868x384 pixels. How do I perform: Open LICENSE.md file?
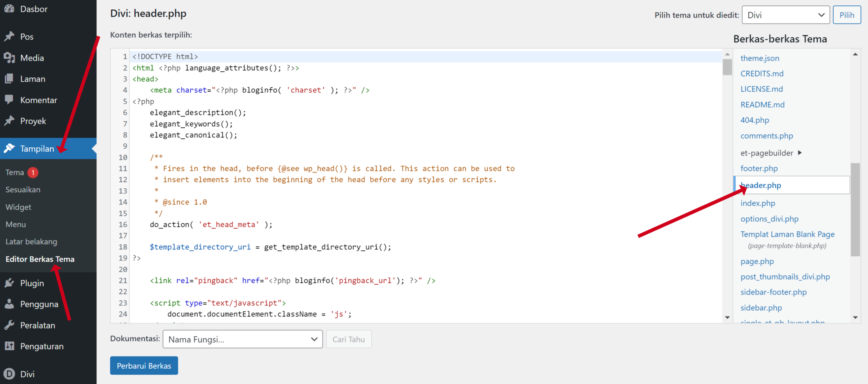[x=762, y=89]
